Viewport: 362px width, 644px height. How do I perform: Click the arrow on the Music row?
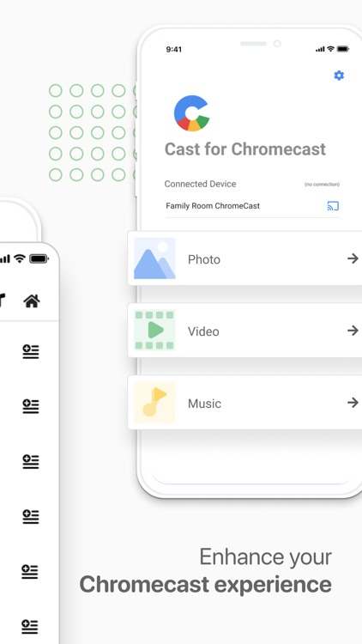tap(353, 403)
